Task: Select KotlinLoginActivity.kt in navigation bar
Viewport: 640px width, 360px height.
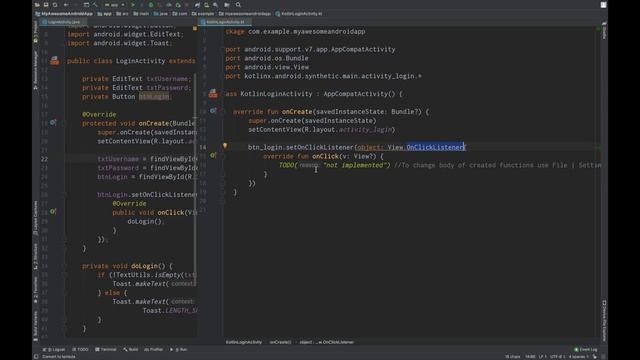Action: pos(299,13)
